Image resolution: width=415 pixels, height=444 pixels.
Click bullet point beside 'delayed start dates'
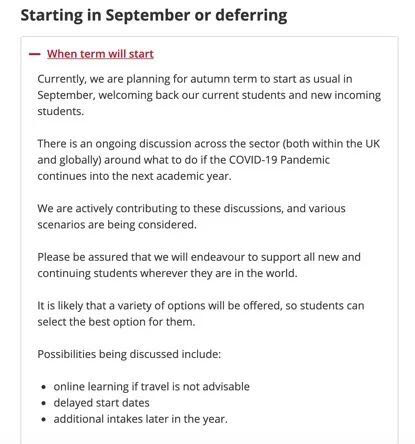(44, 404)
